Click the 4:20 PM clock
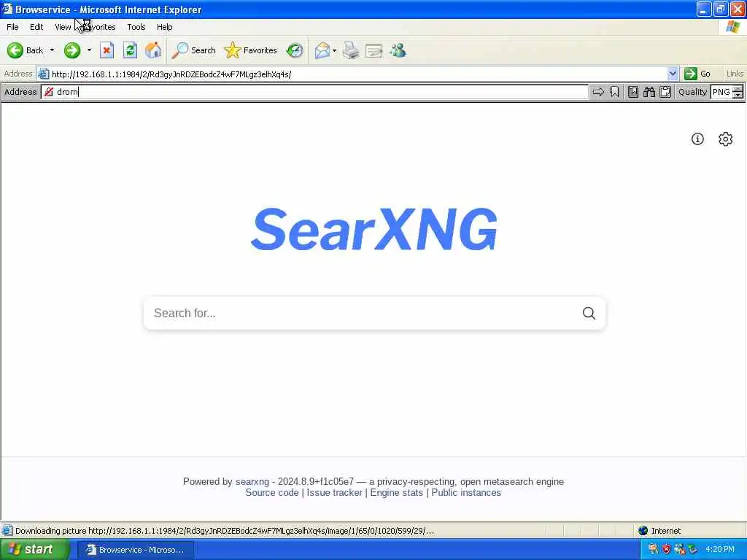747x560 pixels. tap(720, 549)
